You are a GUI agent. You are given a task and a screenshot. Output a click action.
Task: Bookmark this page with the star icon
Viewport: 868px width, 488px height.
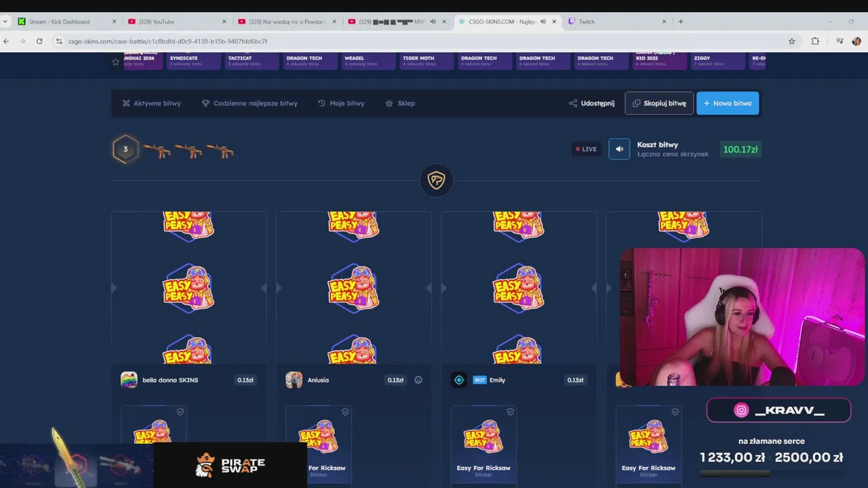coord(791,41)
